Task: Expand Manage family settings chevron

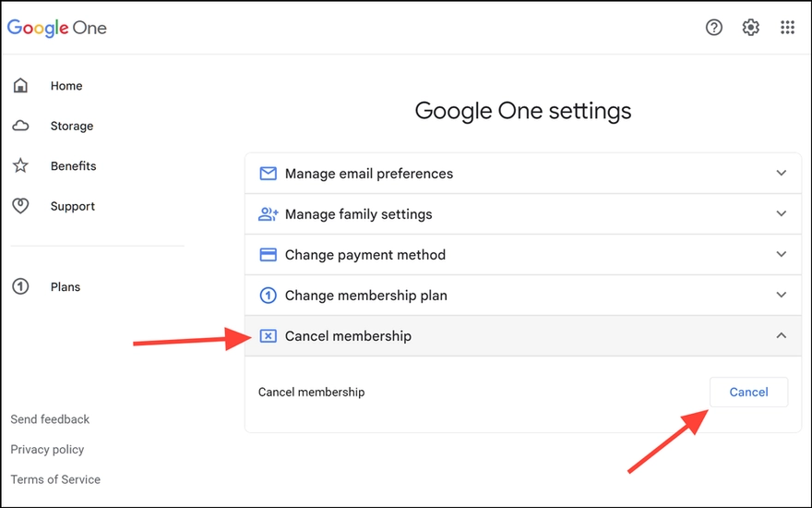Action: pos(782,214)
